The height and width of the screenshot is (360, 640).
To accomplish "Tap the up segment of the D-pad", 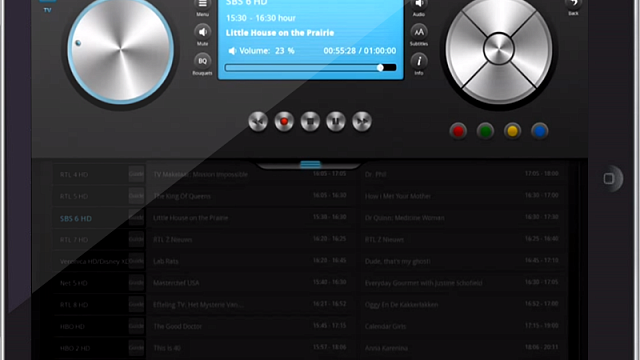I will [x=499, y=16].
